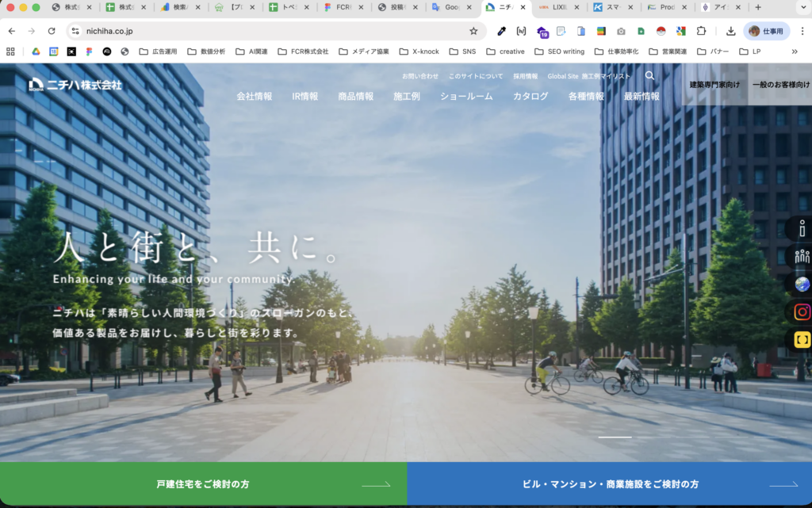Expand the 会社情報 navigation menu
Image resolution: width=812 pixels, height=508 pixels.
[253, 95]
